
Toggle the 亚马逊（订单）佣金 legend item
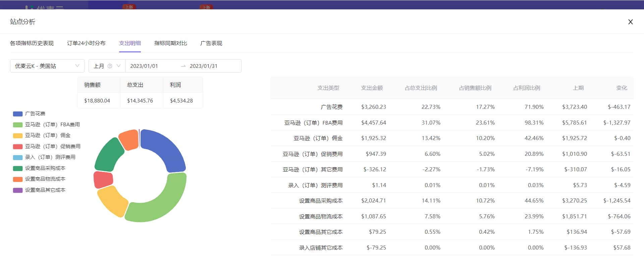pyautogui.click(x=42, y=135)
